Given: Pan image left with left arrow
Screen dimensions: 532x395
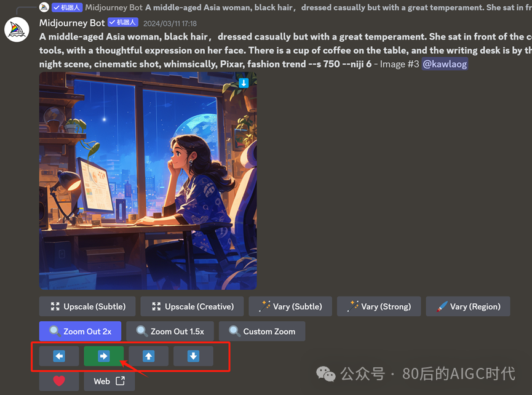Looking at the screenshot, I should point(59,356).
